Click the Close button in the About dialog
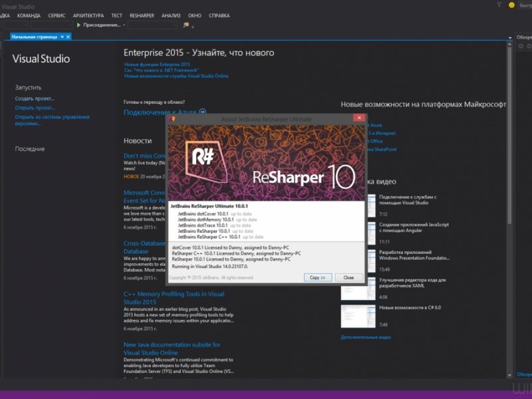Viewport: 532px width, 399px height. point(348,277)
